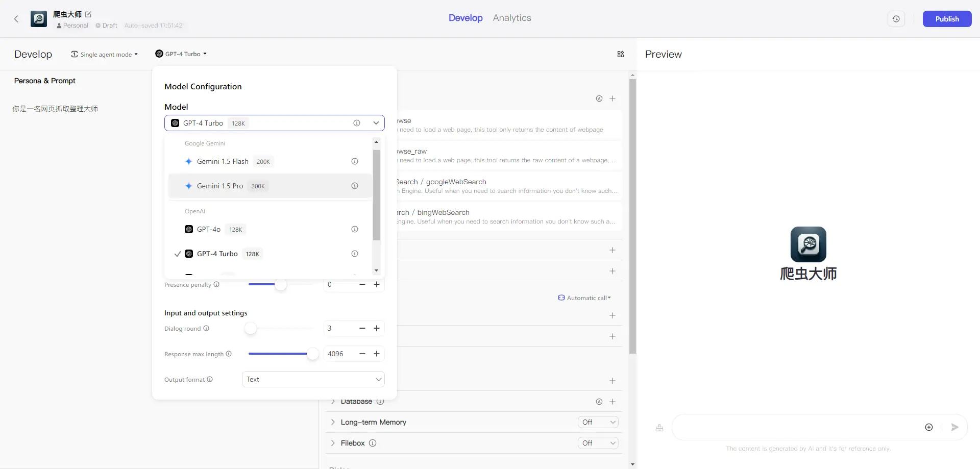
Task: Decrease Presence penalty with minus button
Action: pyautogui.click(x=362, y=284)
